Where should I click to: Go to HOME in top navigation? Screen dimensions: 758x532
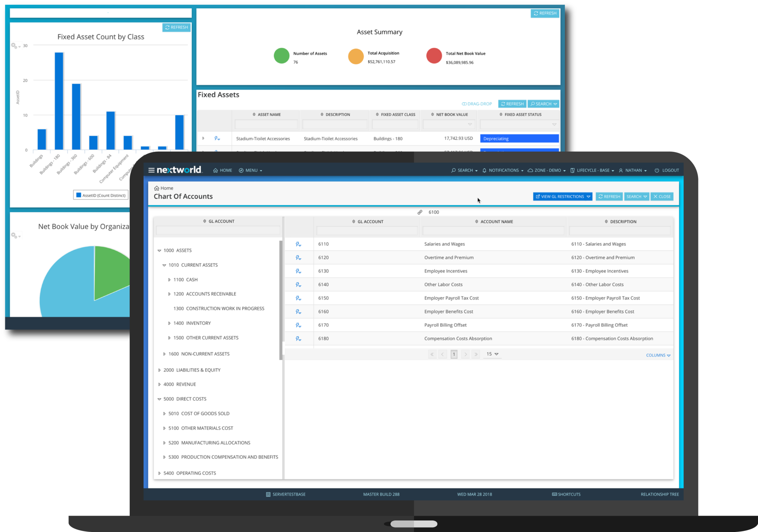[x=223, y=170]
